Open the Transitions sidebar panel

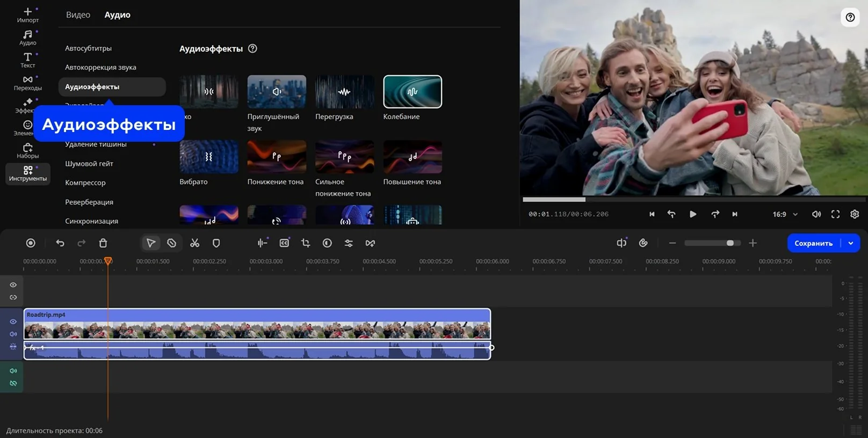click(28, 82)
